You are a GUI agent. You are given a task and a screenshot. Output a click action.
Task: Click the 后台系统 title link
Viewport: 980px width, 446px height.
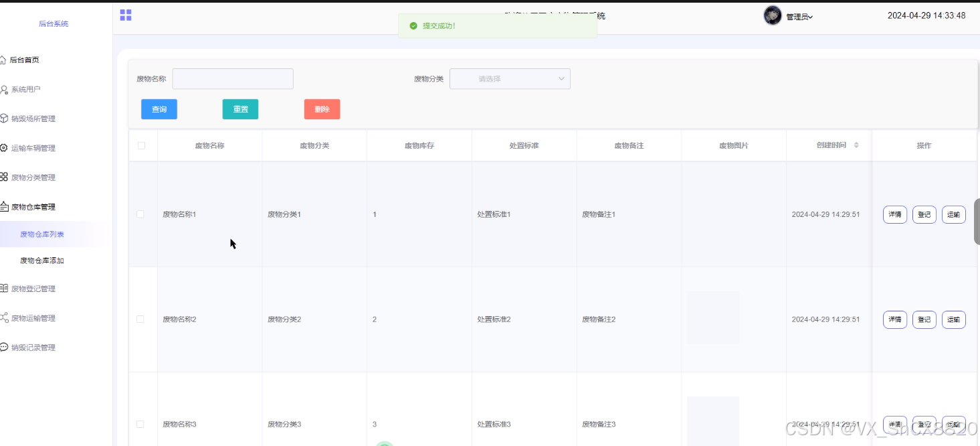(x=54, y=24)
